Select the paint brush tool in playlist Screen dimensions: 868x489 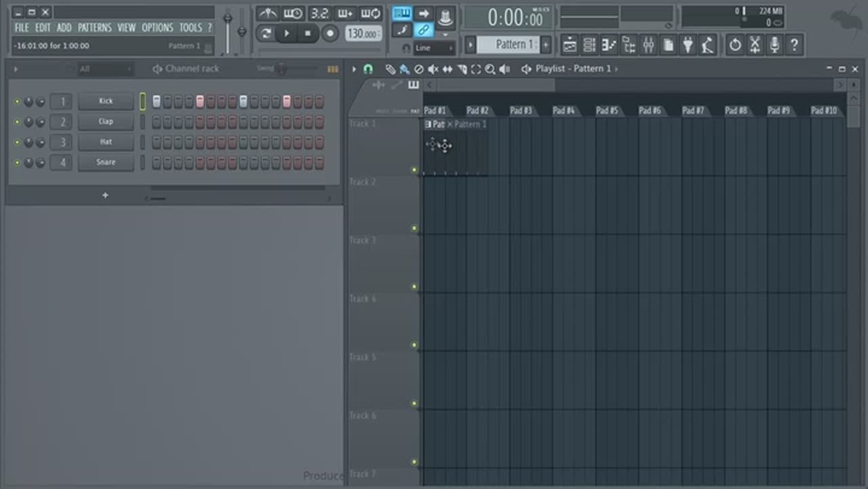[404, 69]
